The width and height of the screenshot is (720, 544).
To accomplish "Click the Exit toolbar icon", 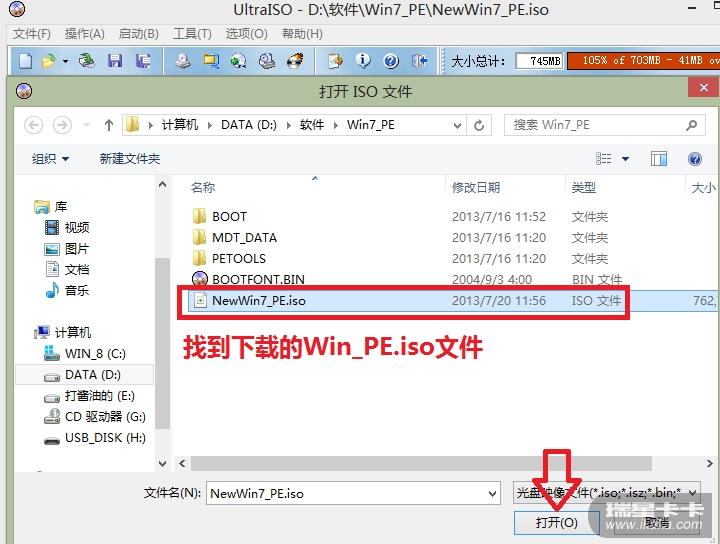I will click(419, 61).
